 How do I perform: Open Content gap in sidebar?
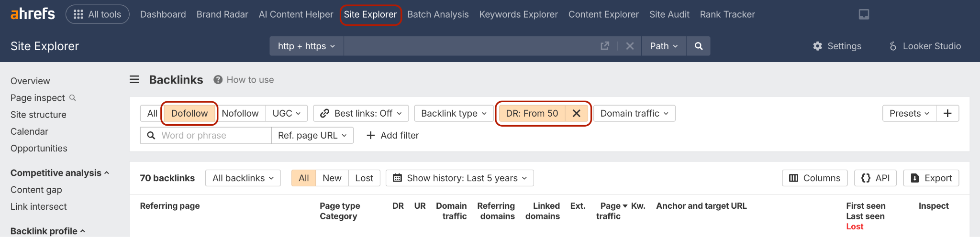[x=36, y=190]
